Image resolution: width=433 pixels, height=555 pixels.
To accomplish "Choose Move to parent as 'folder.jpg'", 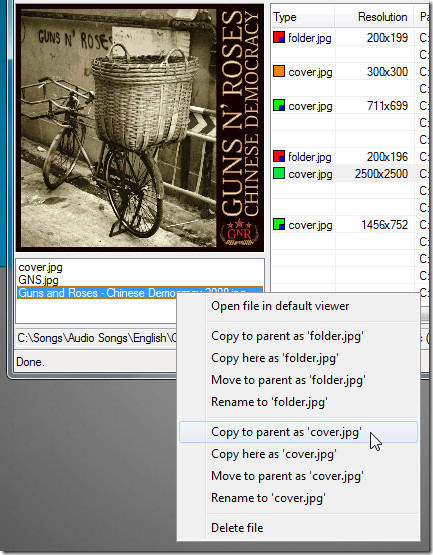I will tap(298, 380).
